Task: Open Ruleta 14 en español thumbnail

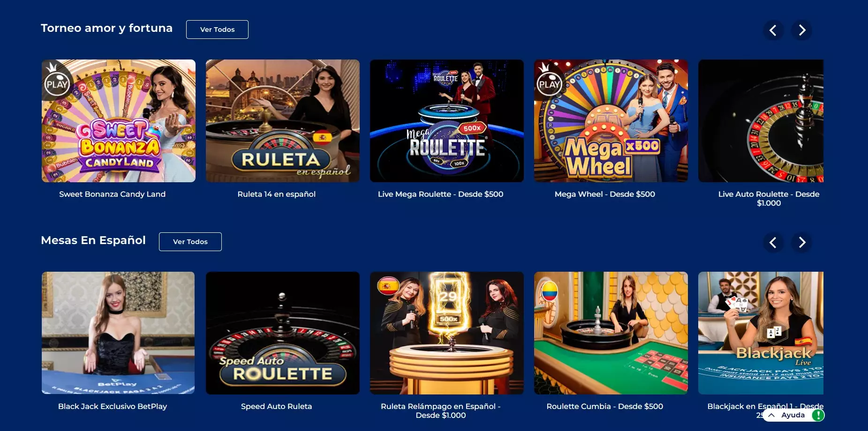Action: (x=283, y=121)
